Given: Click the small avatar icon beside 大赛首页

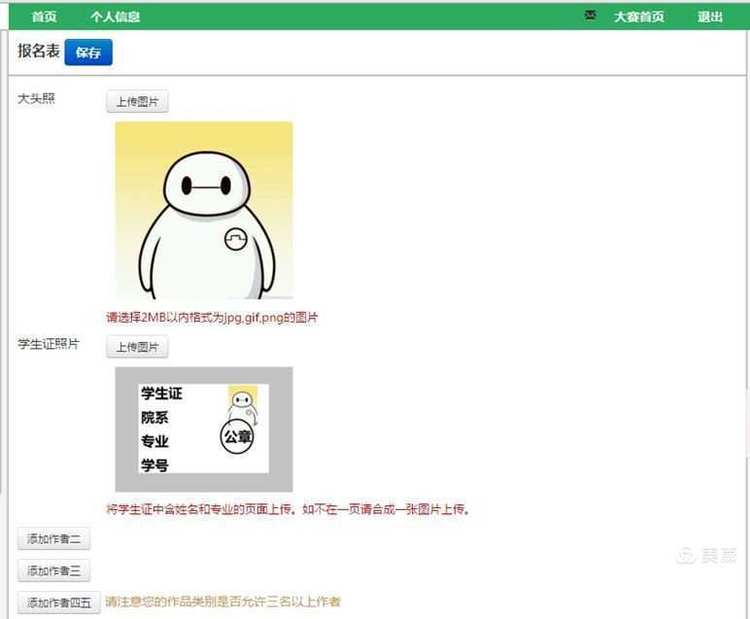Looking at the screenshot, I should [x=591, y=16].
